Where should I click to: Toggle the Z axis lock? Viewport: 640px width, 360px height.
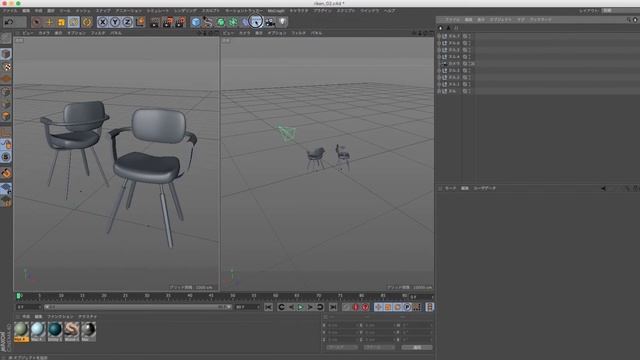127,22
